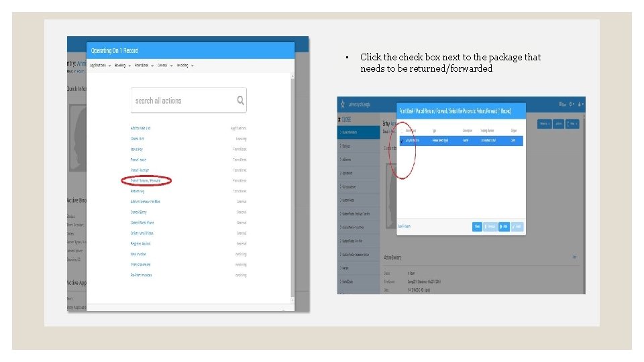Choose the Parcel Return / Forward action
Screen dimensions: 644x362
click(x=146, y=180)
